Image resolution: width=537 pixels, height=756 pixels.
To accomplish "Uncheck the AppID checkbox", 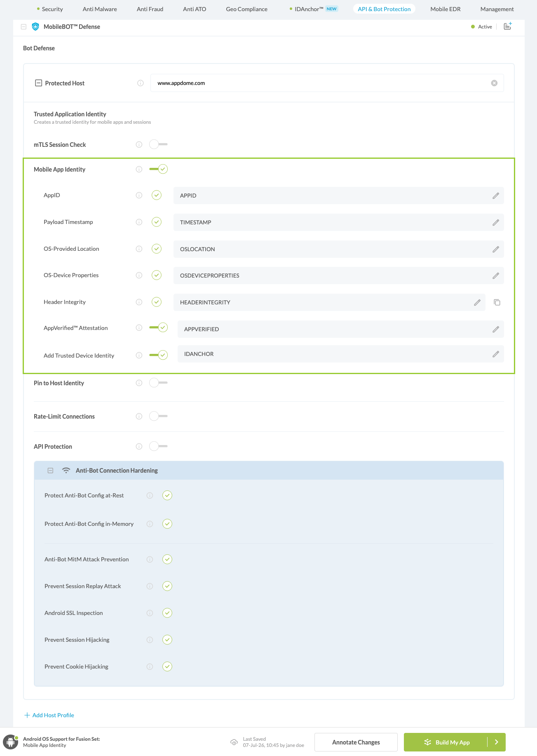I will [x=157, y=195].
